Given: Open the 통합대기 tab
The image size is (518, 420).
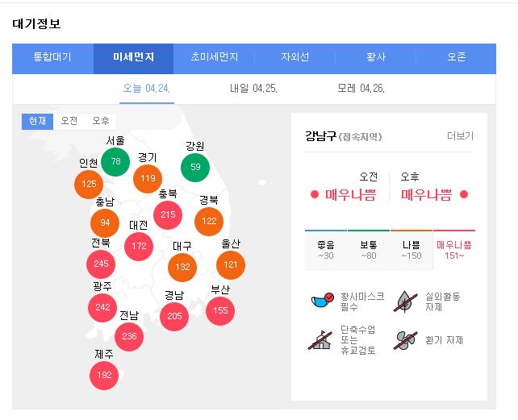Looking at the screenshot, I should 52,58.
